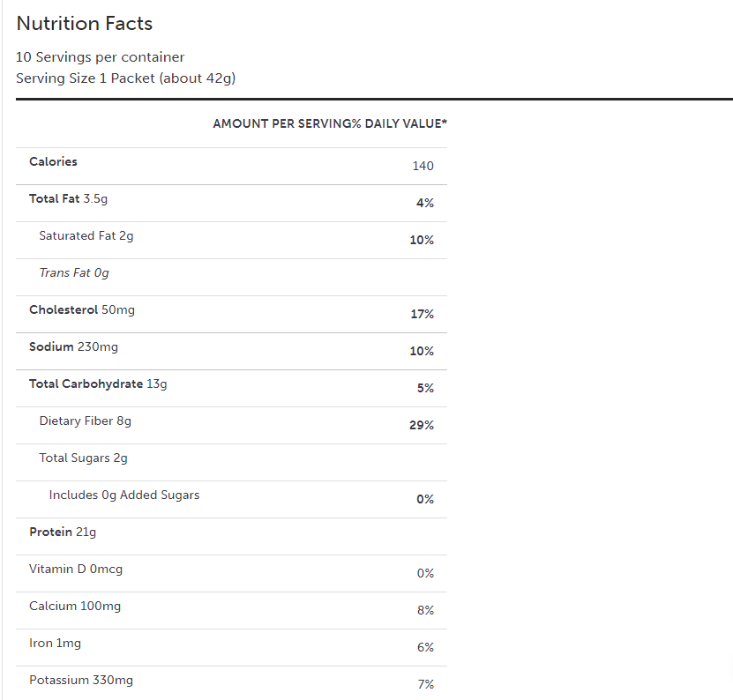Click the 'Includes 0g Added Sugars' text
Viewport: 733px width, 700px height.
pos(124,495)
